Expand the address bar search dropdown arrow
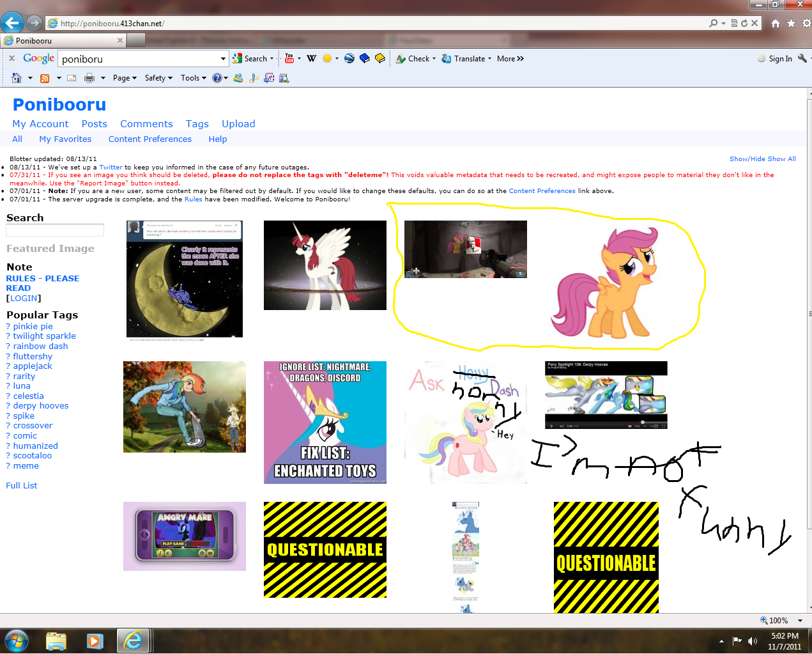Screen dimensions: 812x654 coord(723,23)
